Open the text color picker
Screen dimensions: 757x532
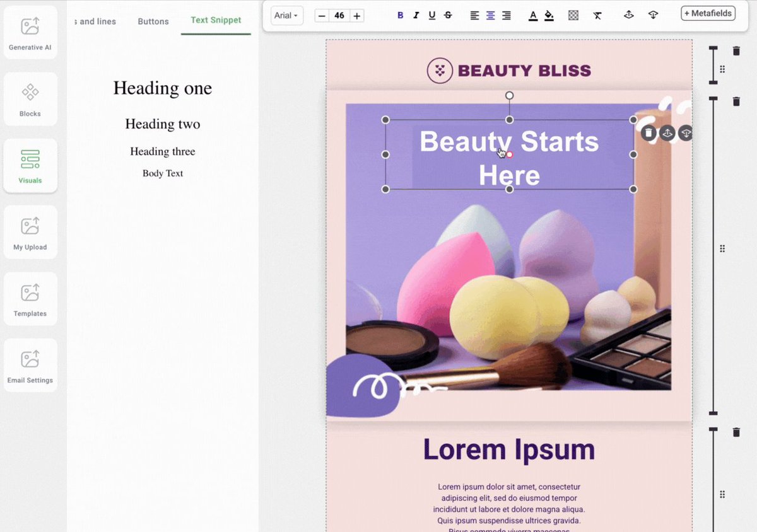[533, 16]
